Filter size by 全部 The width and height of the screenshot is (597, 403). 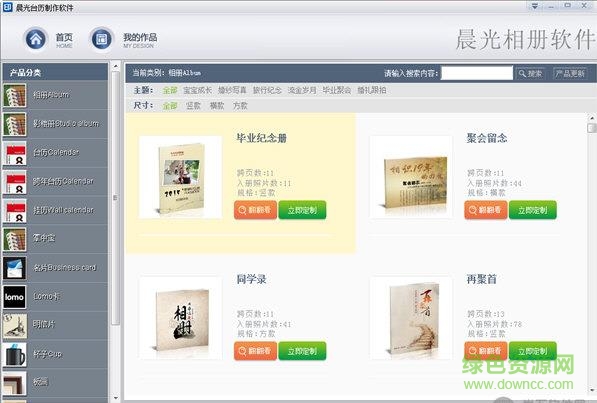coord(170,106)
